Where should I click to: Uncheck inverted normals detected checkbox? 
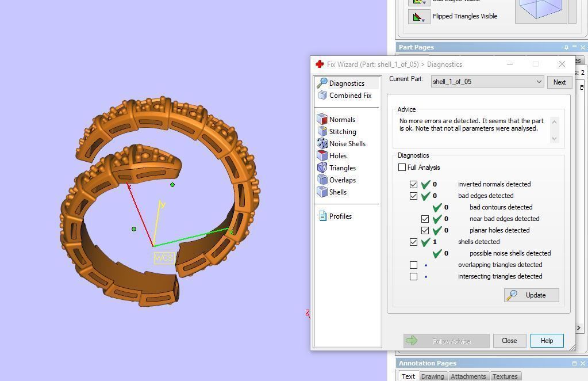pyautogui.click(x=413, y=184)
